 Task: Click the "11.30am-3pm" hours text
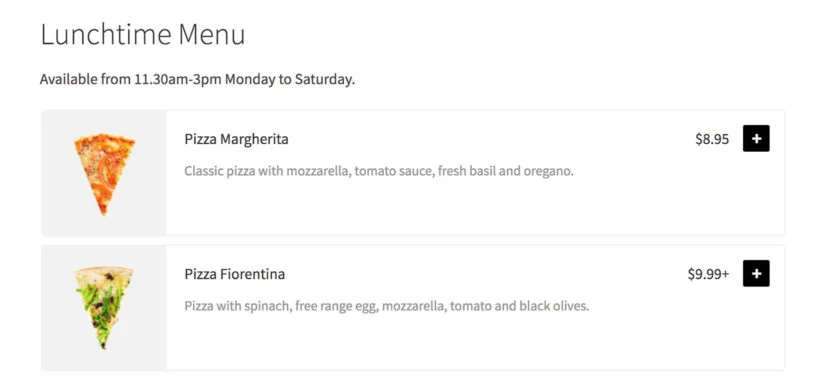[178, 80]
